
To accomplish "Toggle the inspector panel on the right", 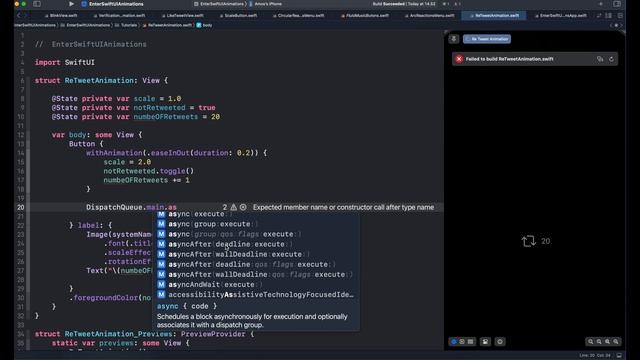I will [617, 4].
